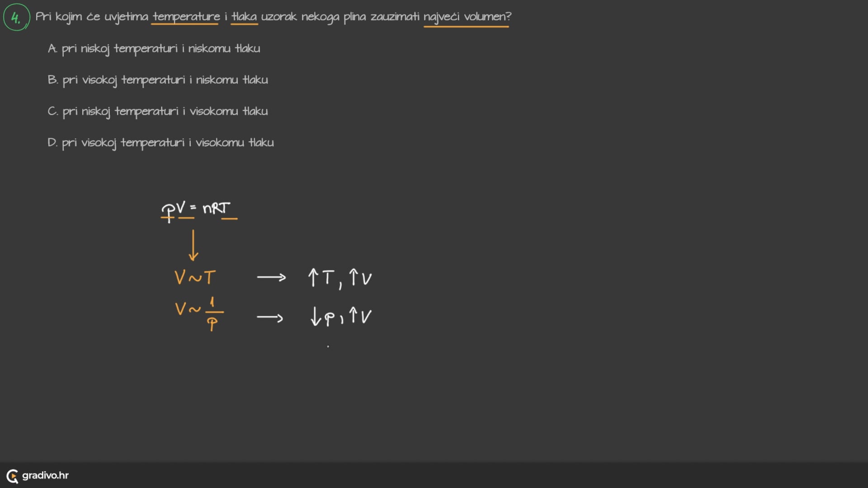This screenshot has height=488, width=868.
Task: Click the up-arrow before V in the first result
Action: [354, 277]
